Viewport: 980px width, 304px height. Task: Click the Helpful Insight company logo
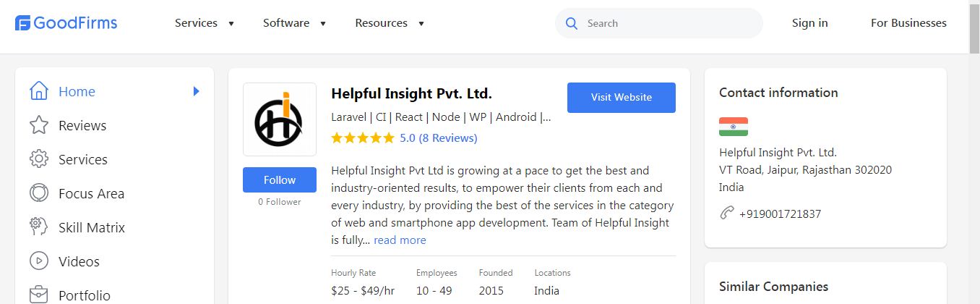pyautogui.click(x=280, y=119)
